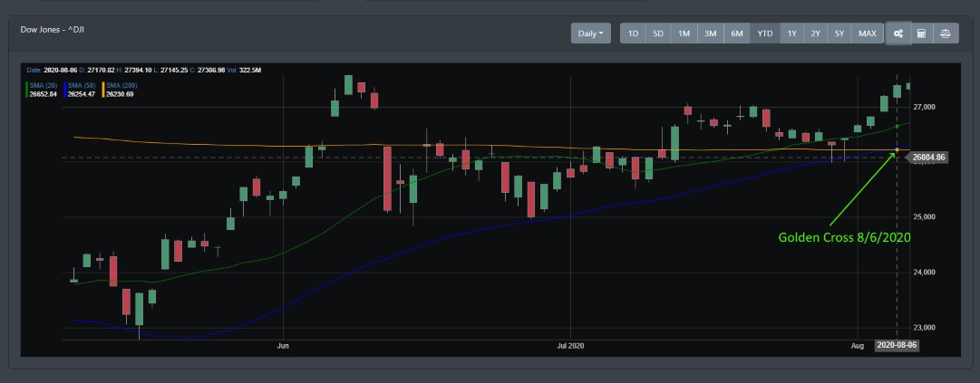Screen dimensions: 980x383
Task: Click the SMA (50) legend label
Action: point(82,85)
